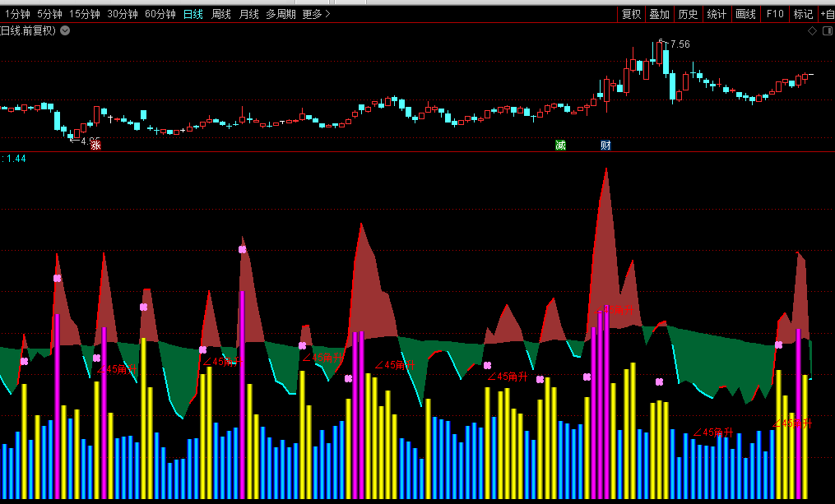The height and width of the screenshot is (504, 835).
Task: Click the green 减 event marker
Action: click(x=561, y=146)
